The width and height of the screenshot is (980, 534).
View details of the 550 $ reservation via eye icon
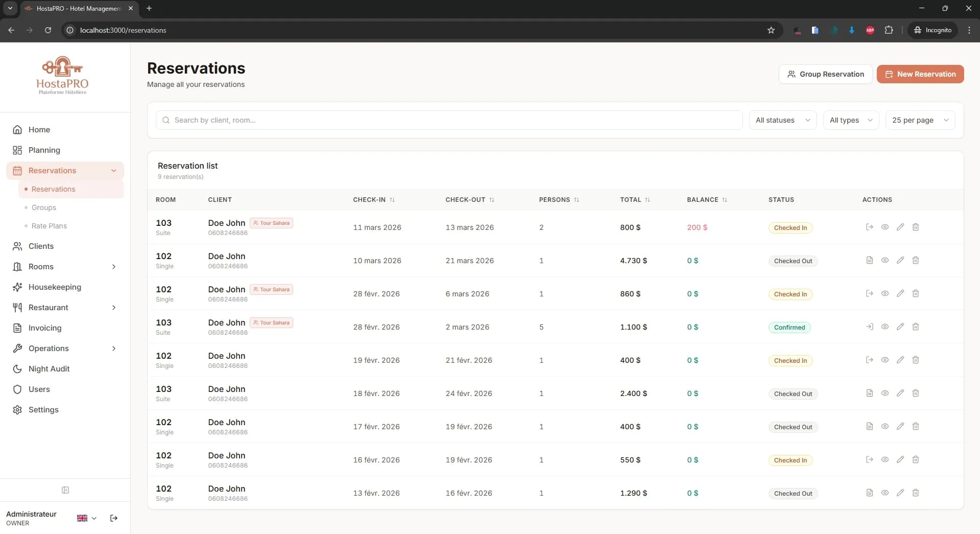point(885,459)
